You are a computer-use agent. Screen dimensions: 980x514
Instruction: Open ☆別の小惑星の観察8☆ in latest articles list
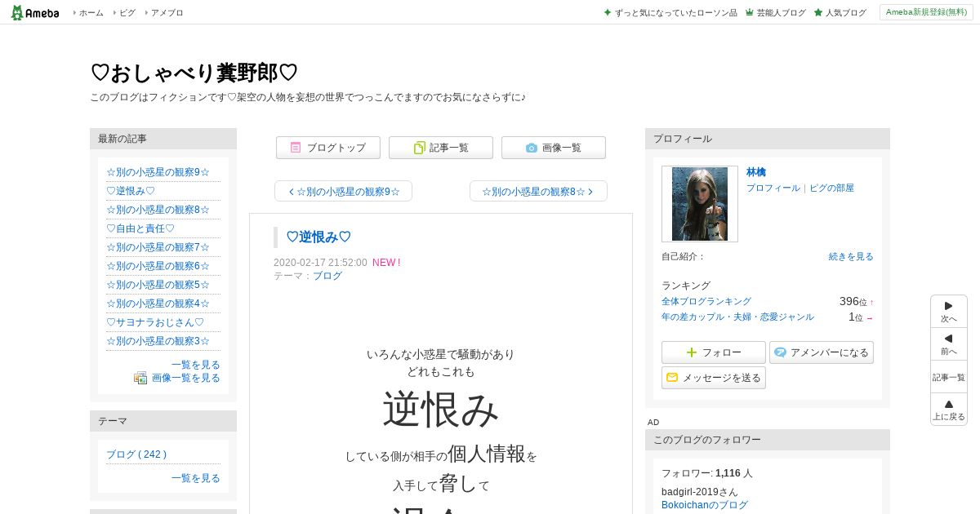pos(158,210)
